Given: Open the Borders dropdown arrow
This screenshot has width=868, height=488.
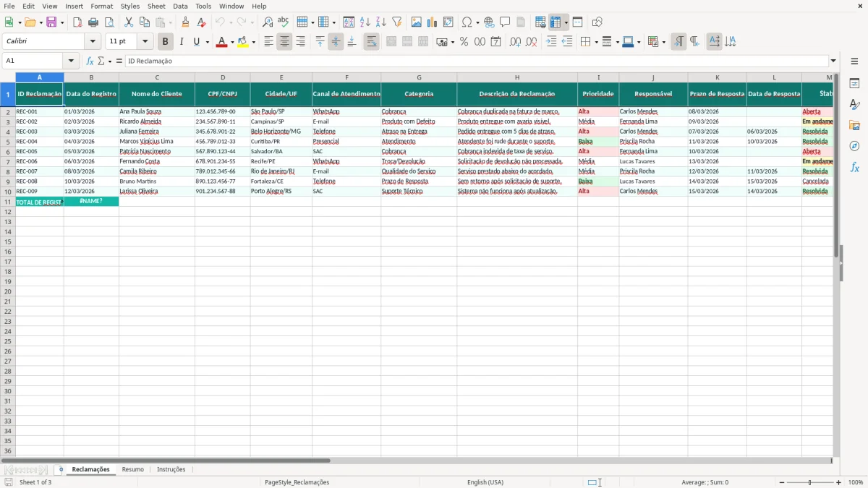Looking at the screenshot, I should pyautogui.click(x=595, y=42).
